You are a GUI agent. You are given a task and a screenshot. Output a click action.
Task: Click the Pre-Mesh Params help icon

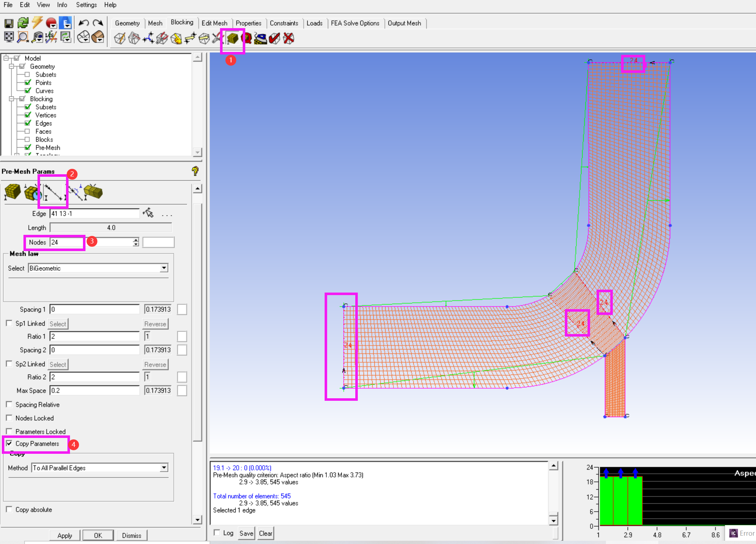195,171
